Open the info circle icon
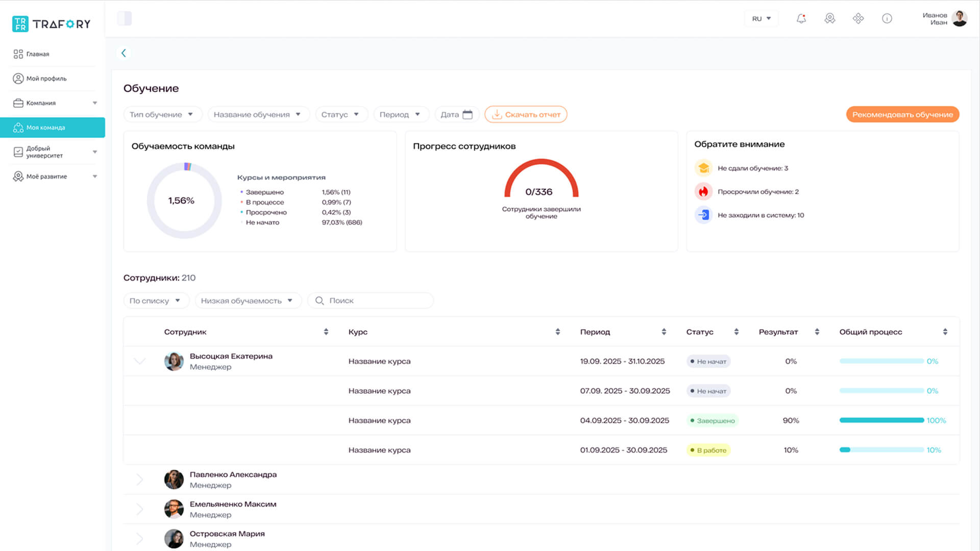 point(887,19)
